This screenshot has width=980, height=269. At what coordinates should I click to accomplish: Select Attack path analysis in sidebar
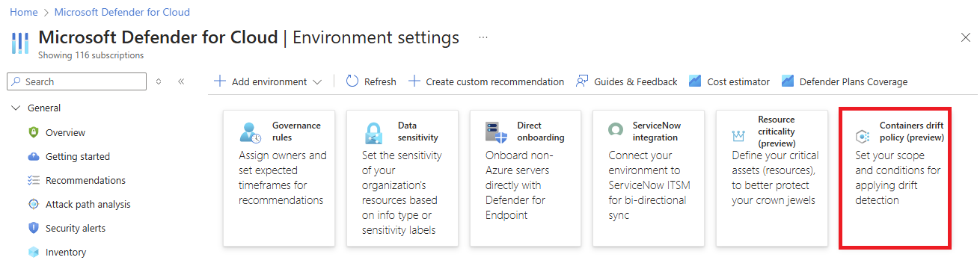[x=88, y=204]
